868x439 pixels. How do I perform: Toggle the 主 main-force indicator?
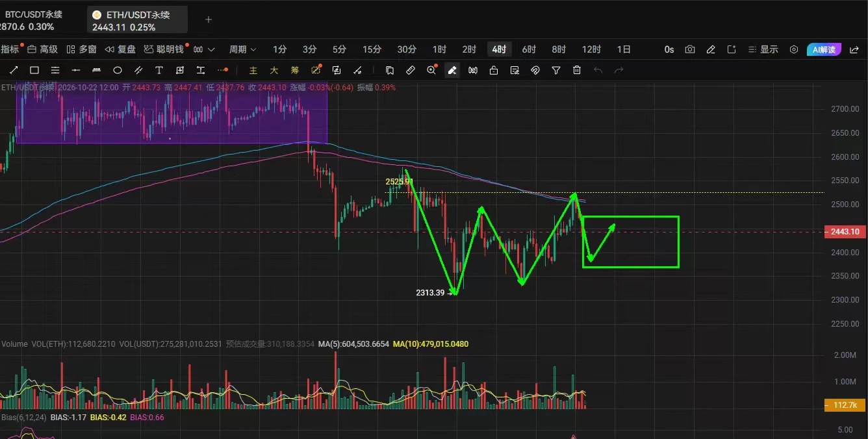pyautogui.click(x=253, y=70)
